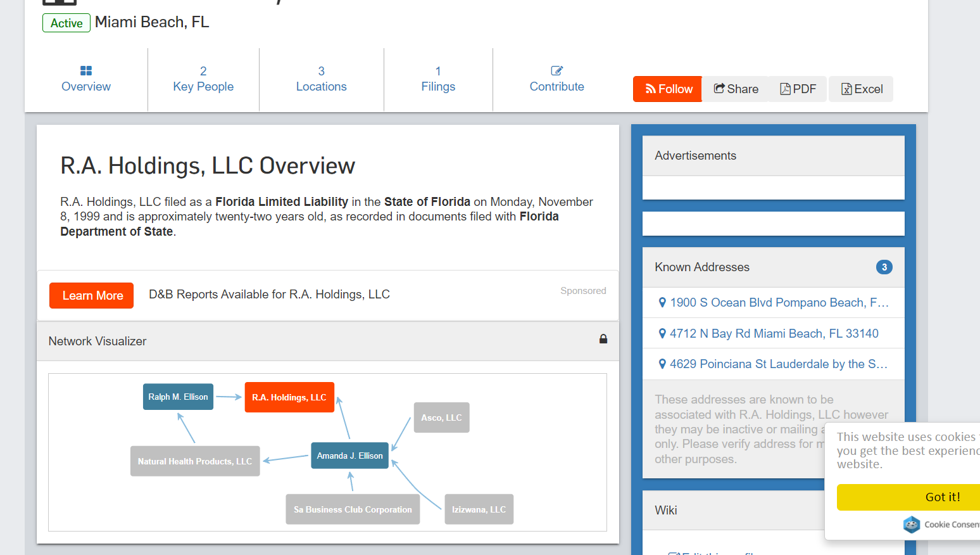Accept cookies with Got it! button

tap(908, 497)
